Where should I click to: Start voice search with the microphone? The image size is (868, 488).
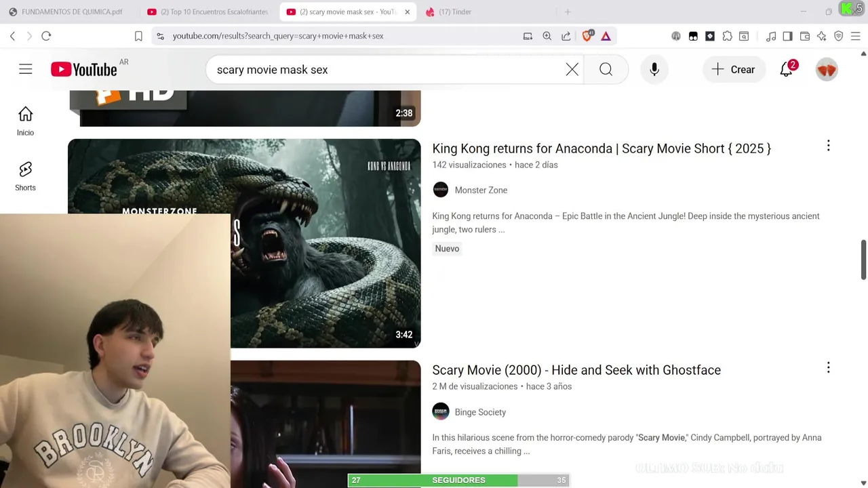pos(654,69)
